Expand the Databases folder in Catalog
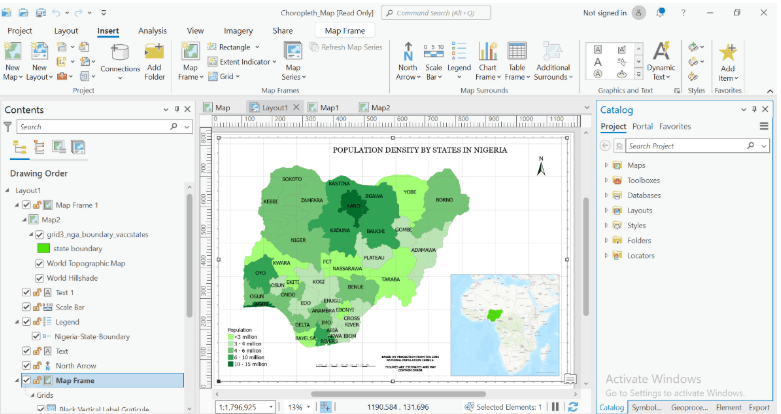This screenshot has height=414, width=781. click(606, 195)
